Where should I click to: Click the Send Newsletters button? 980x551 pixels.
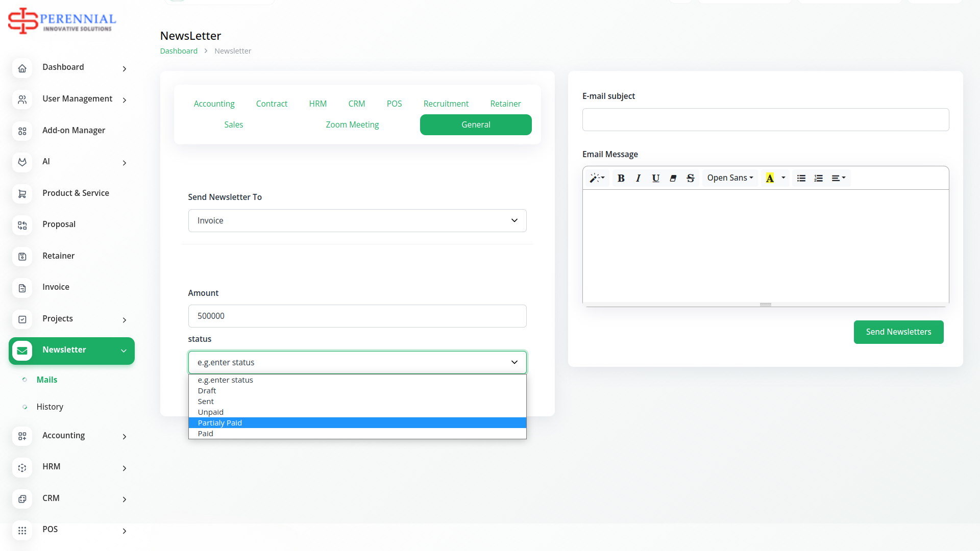coord(898,332)
